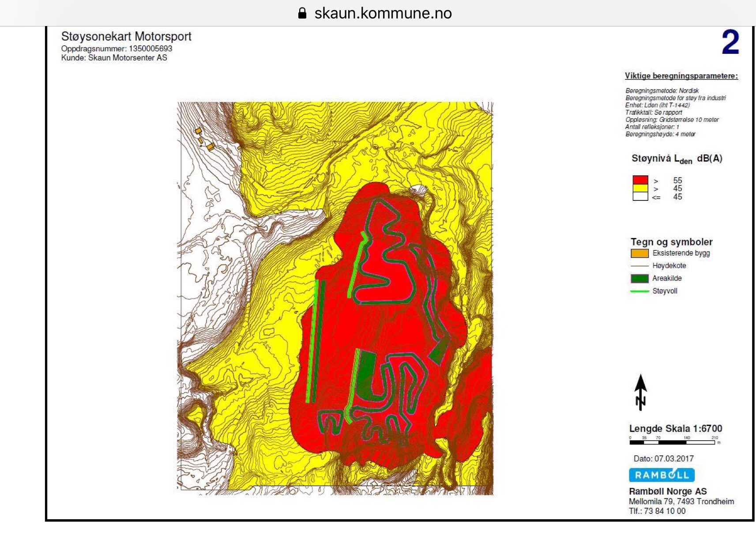The image size is (756, 536).
Task: Click the Rambøll logo
Action: tap(662, 475)
